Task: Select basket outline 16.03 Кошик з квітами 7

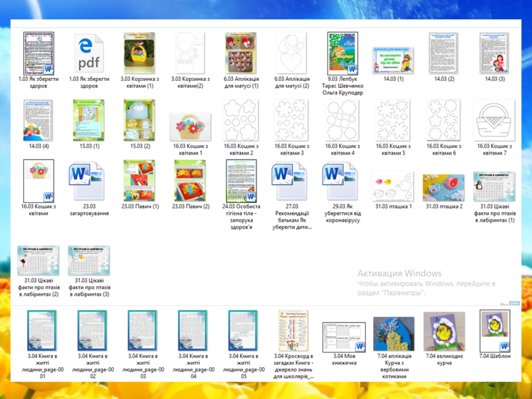Action: point(495,121)
